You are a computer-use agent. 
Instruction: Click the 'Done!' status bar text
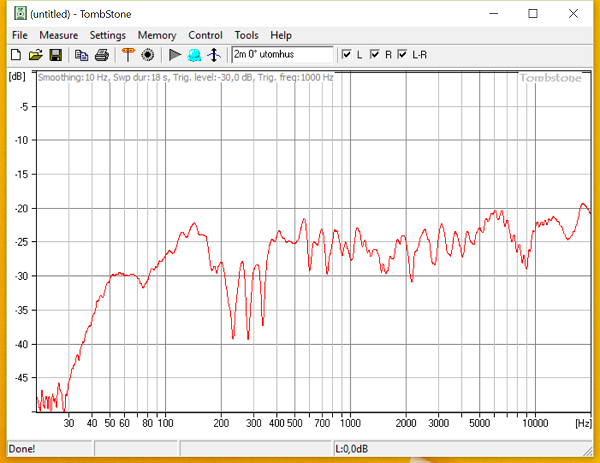click(22, 448)
